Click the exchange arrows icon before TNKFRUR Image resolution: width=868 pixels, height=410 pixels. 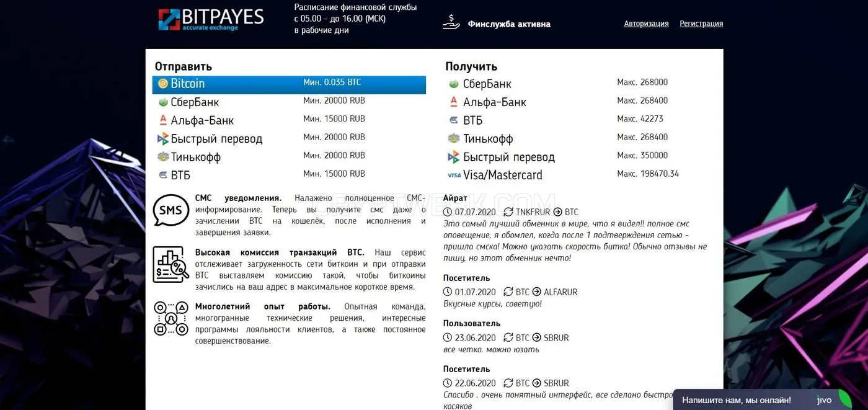click(x=508, y=212)
